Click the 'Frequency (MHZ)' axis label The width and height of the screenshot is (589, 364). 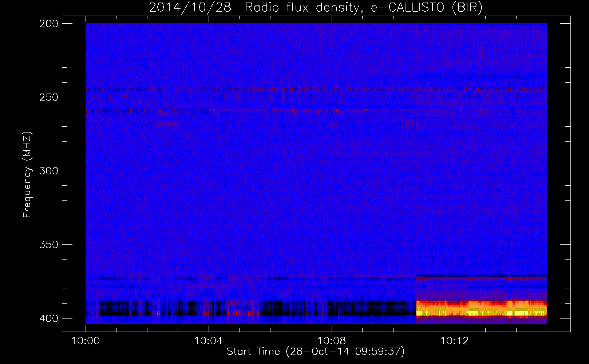click(27, 175)
